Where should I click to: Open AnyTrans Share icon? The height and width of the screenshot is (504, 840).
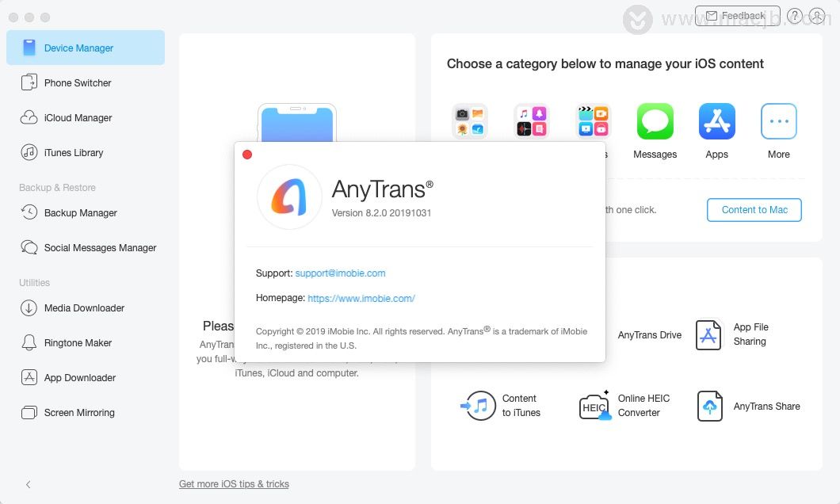coord(710,406)
